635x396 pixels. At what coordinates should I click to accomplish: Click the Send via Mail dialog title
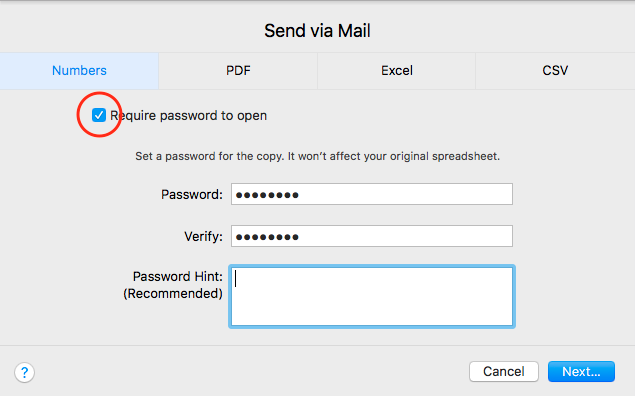click(318, 31)
